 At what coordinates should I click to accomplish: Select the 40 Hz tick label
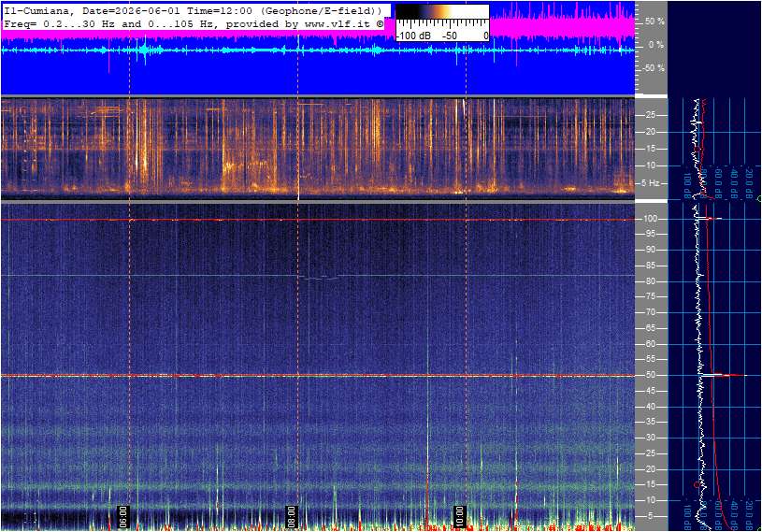tap(650, 407)
